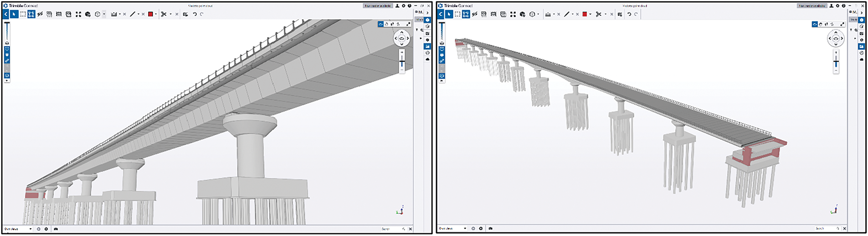Screen dimensions: 868x236
Task: Click the measurement tool icon in left window
Action: [x=114, y=14]
